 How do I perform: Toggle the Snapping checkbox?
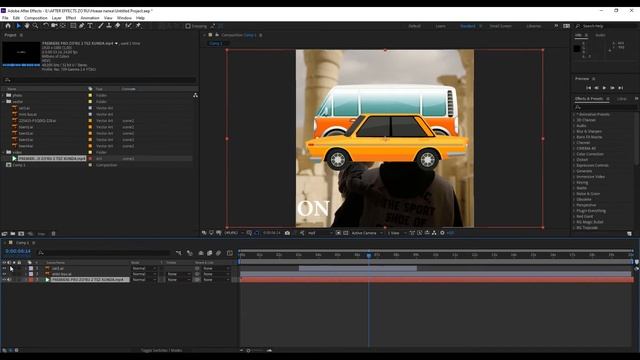tap(188, 26)
